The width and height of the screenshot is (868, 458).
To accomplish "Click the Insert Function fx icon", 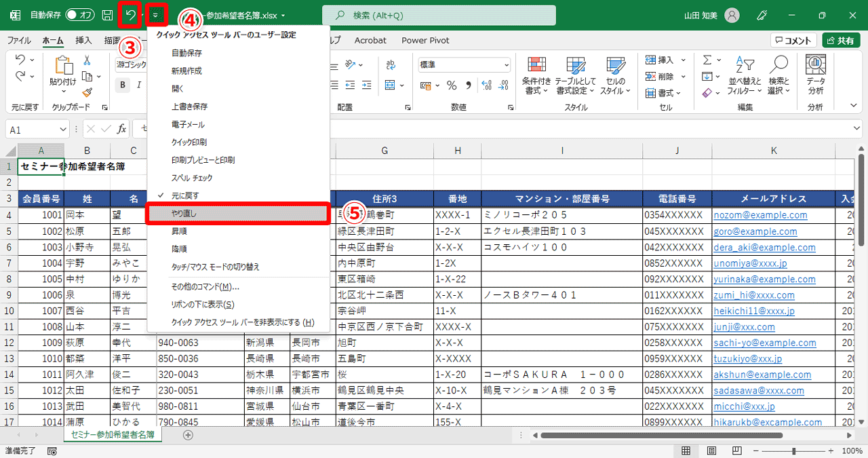I will [122, 129].
